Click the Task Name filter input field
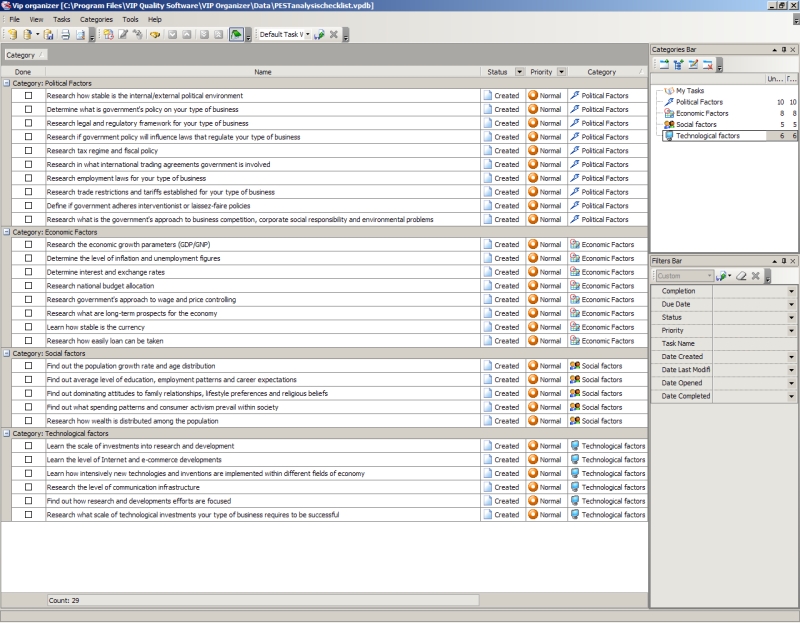 [754, 344]
